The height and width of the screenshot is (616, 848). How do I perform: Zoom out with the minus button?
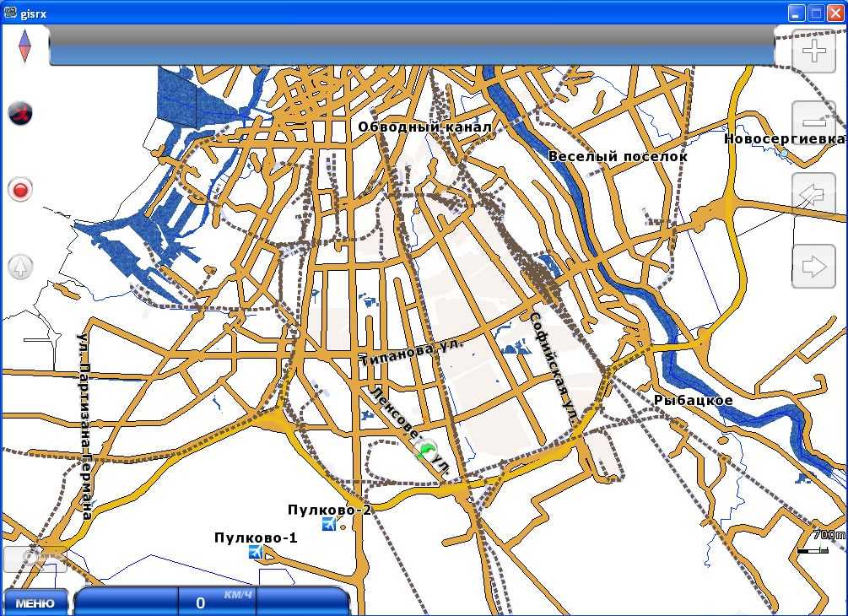pos(813,123)
